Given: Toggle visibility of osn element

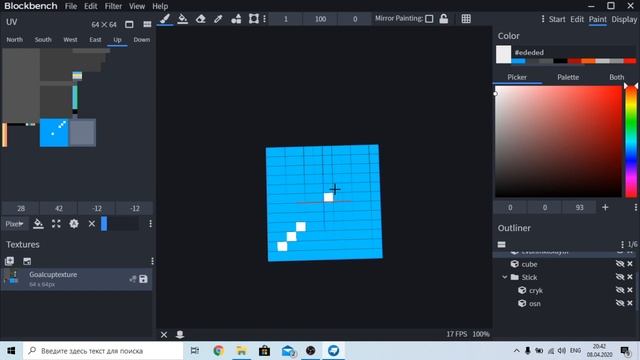Looking at the screenshot, I should (x=620, y=303).
